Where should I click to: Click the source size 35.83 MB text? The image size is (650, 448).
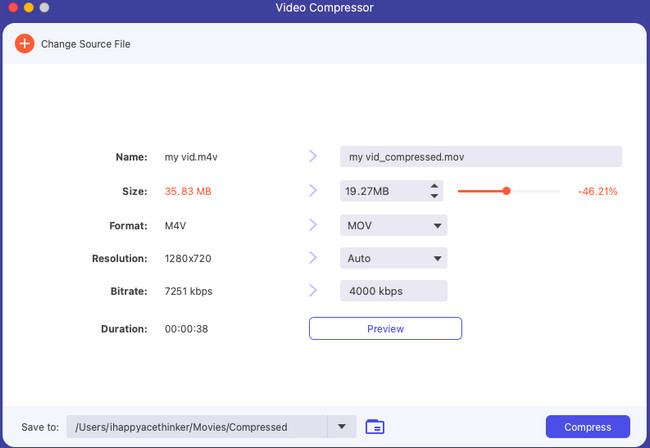188,191
